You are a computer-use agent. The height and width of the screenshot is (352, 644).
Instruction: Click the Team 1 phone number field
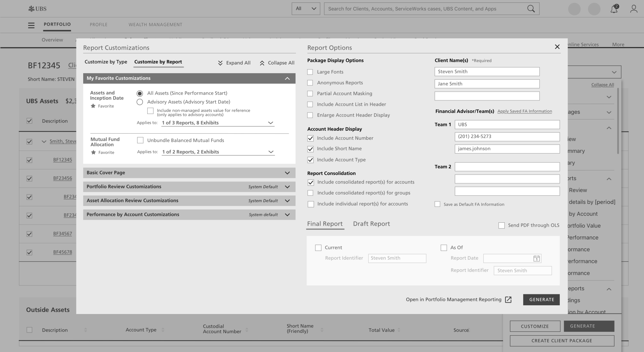tap(507, 136)
